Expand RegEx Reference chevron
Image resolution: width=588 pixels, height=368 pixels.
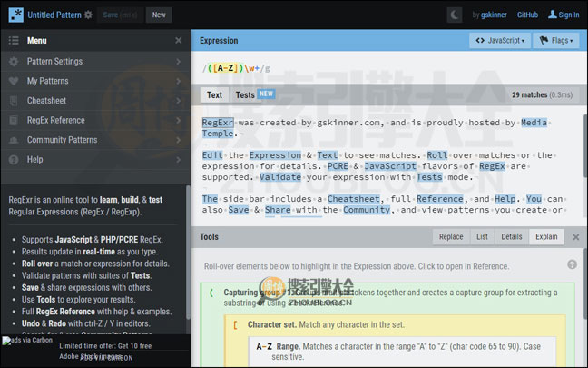(x=179, y=120)
